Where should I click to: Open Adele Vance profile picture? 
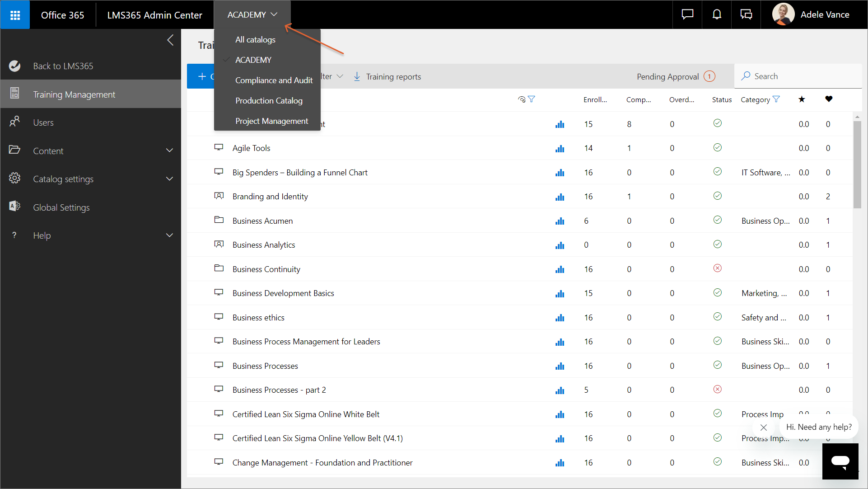pos(783,14)
